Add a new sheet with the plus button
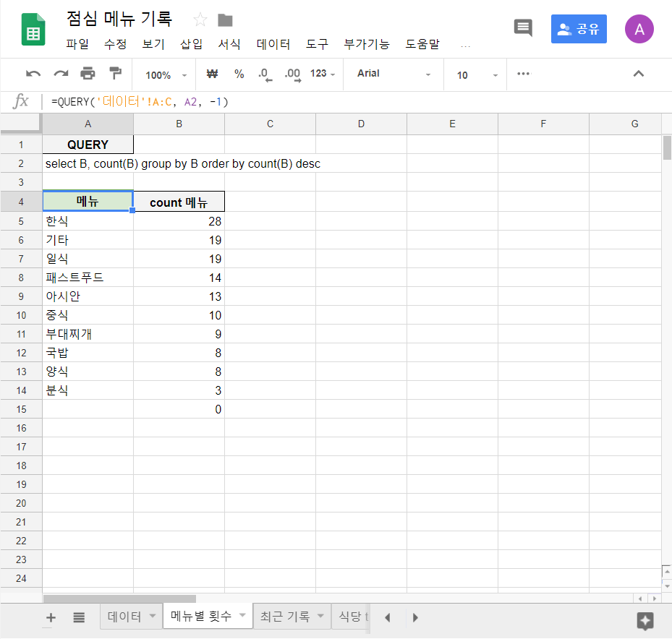The image size is (672, 639). [51, 617]
